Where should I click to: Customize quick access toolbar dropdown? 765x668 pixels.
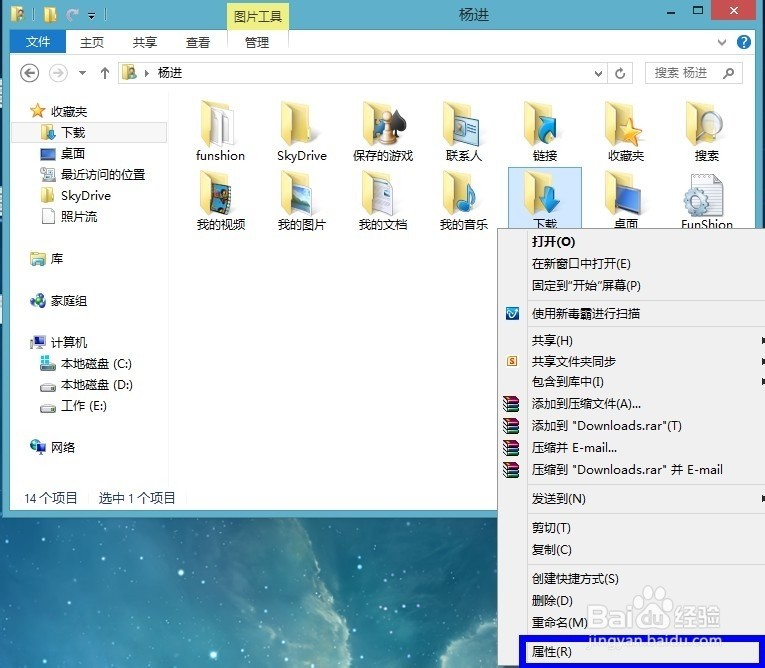(x=91, y=16)
